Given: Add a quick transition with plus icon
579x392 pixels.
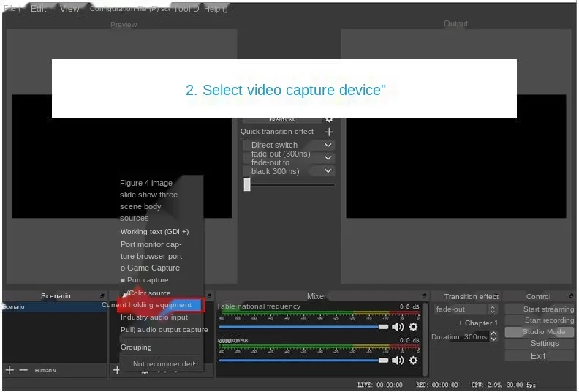Looking at the screenshot, I should coord(329,132).
